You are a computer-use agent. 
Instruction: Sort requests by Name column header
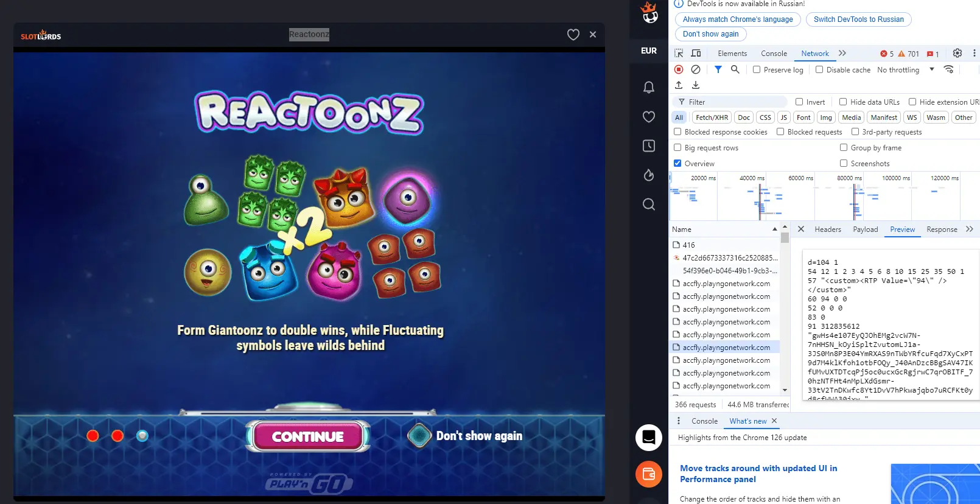point(724,229)
